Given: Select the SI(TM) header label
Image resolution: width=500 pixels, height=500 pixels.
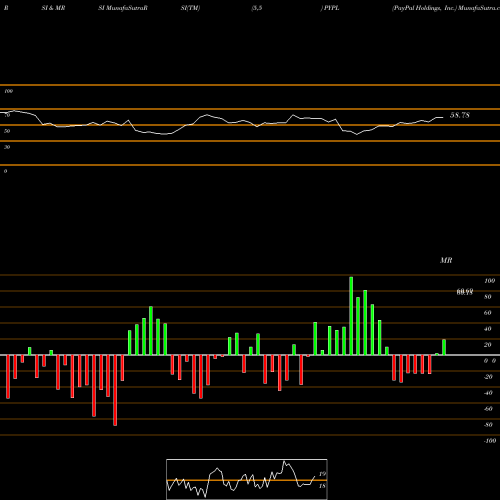Looking at the screenshot, I should 190,8.
